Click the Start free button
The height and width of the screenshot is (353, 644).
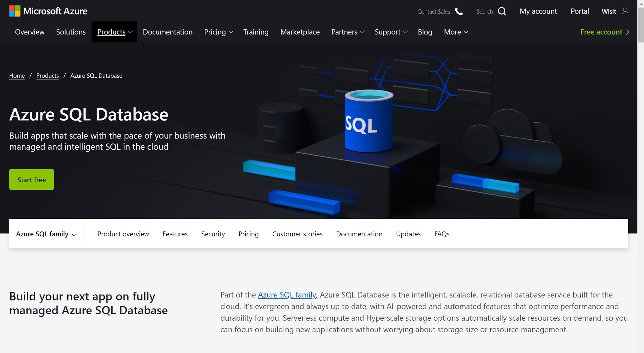[x=31, y=179]
